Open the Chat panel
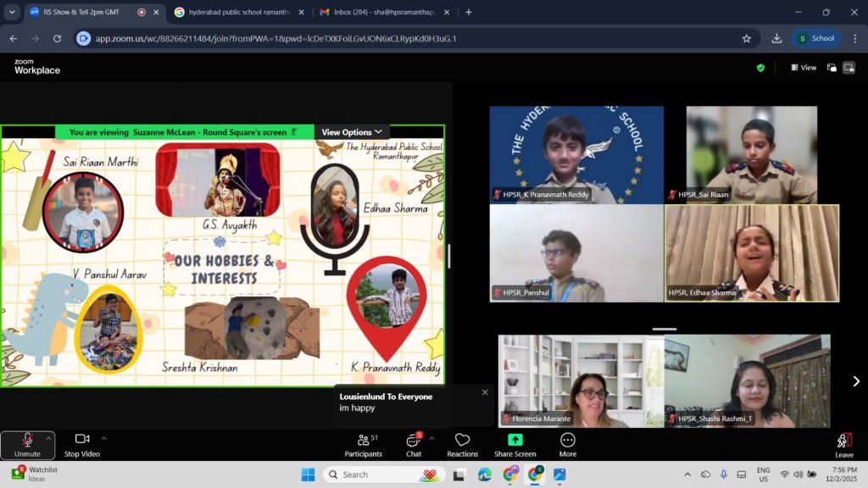Viewport: 868px width, 488px height. tap(413, 444)
